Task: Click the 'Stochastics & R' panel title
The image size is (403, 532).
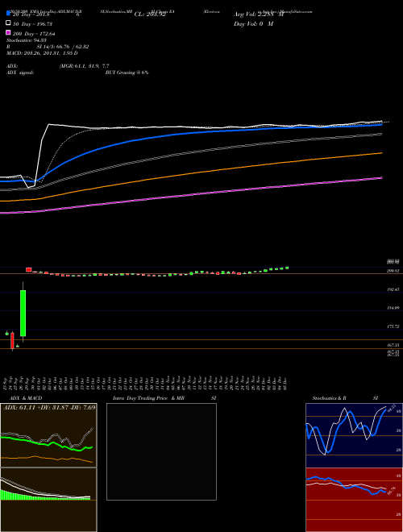Action: (329, 398)
